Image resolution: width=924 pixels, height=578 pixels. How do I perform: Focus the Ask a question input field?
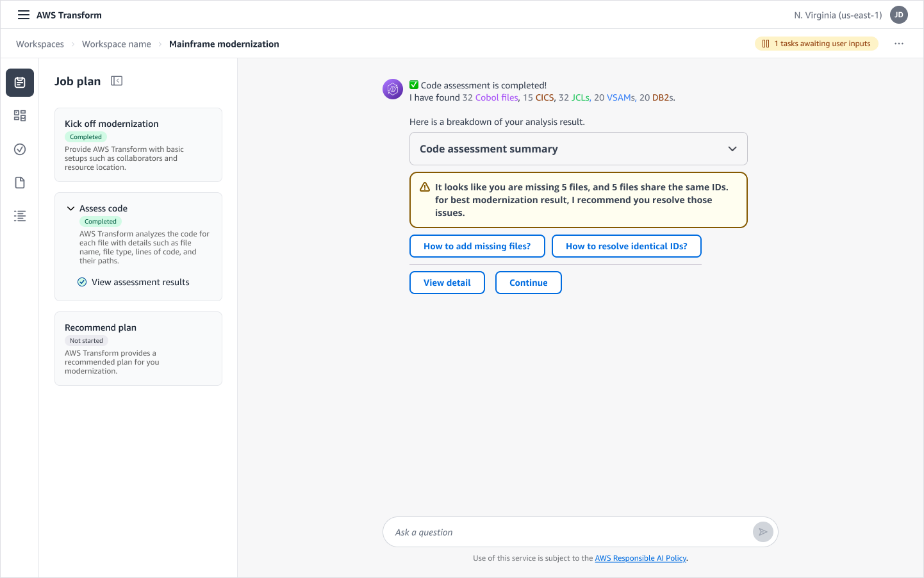567,532
